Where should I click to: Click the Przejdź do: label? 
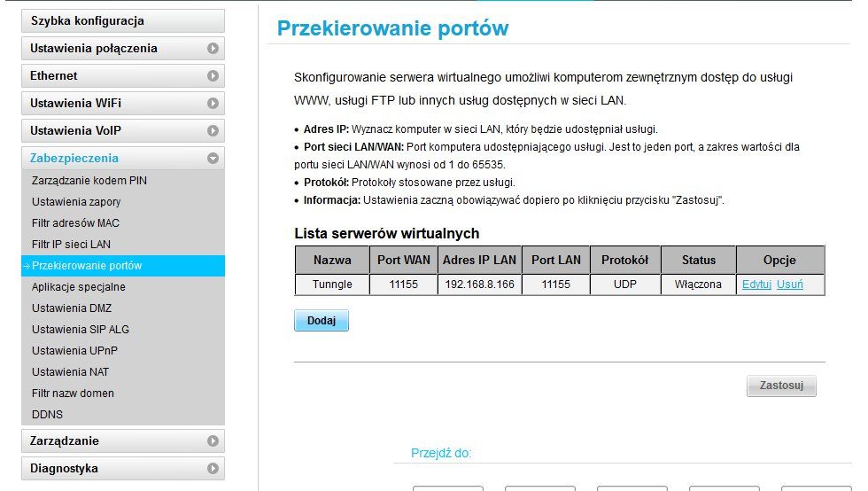(441, 453)
